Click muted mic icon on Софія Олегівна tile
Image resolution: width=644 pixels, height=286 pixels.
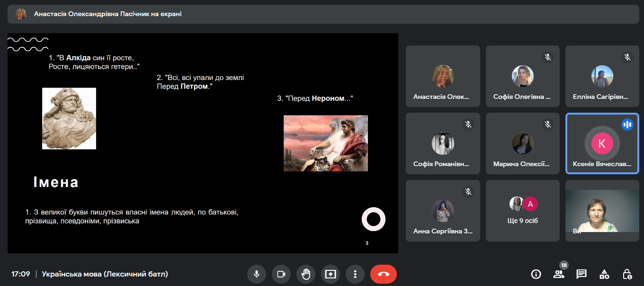pyautogui.click(x=548, y=57)
